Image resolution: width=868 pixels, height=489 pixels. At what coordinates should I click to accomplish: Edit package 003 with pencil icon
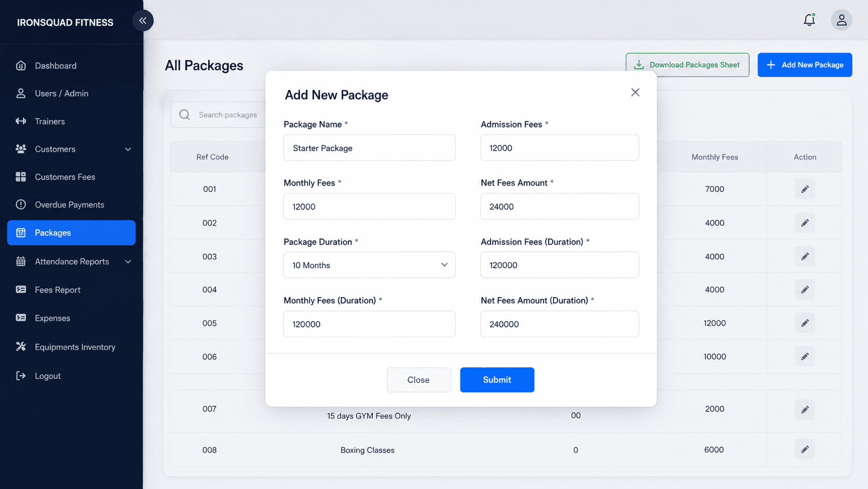coord(805,256)
